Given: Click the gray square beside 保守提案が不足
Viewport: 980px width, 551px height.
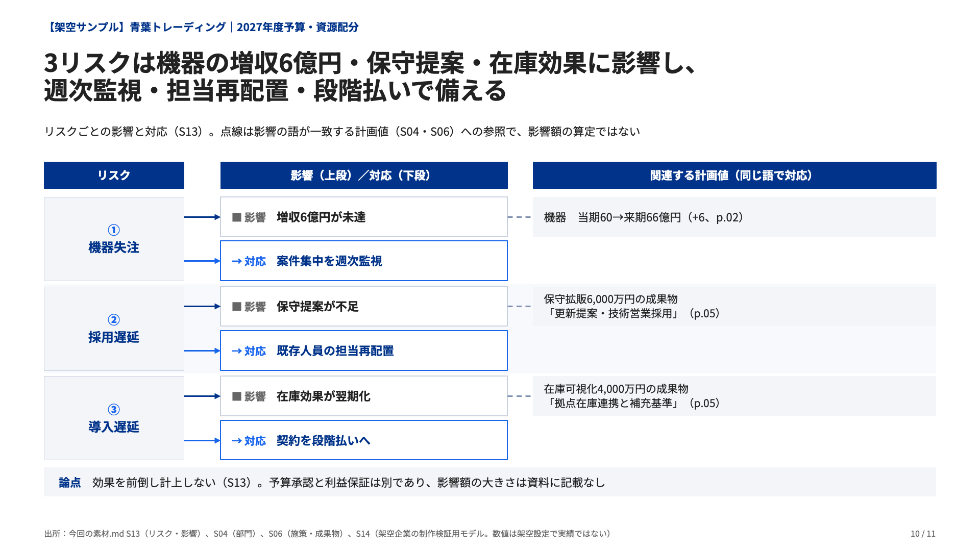Looking at the screenshot, I should (x=237, y=307).
